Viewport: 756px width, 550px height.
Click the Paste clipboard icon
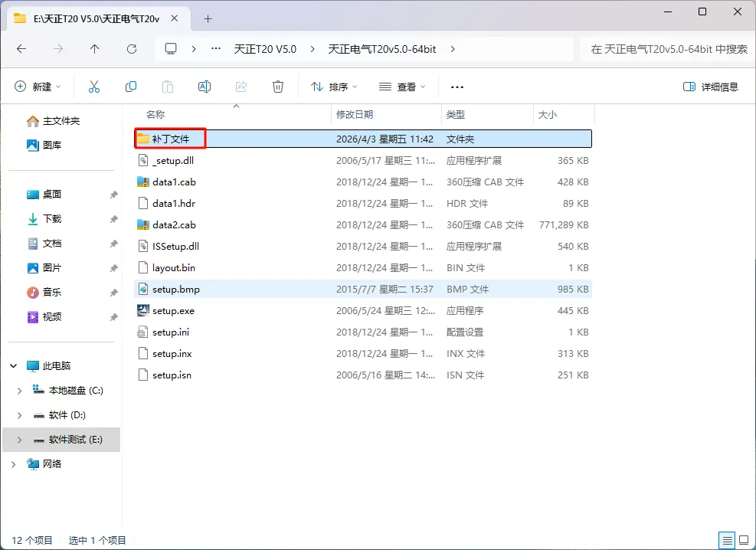[167, 87]
